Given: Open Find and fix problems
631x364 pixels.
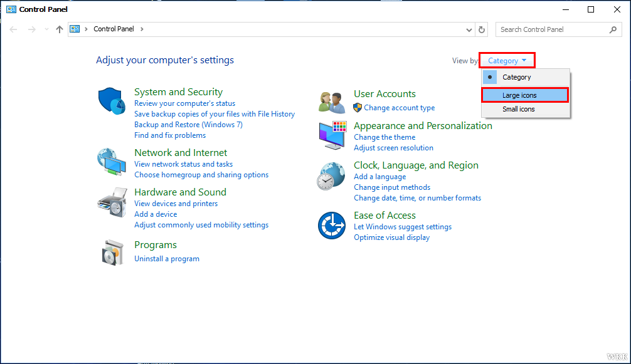Looking at the screenshot, I should pyautogui.click(x=170, y=135).
